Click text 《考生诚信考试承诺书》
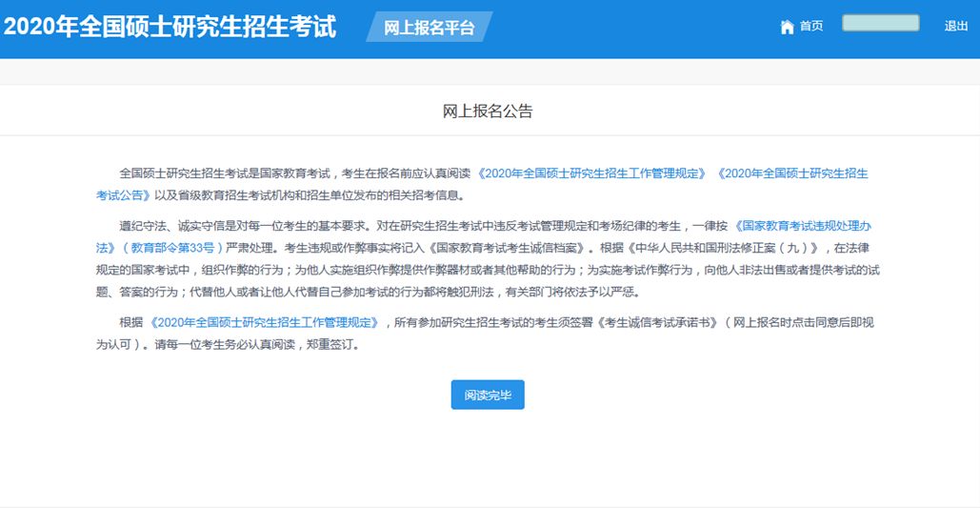This screenshot has height=508, width=980. click(x=656, y=322)
